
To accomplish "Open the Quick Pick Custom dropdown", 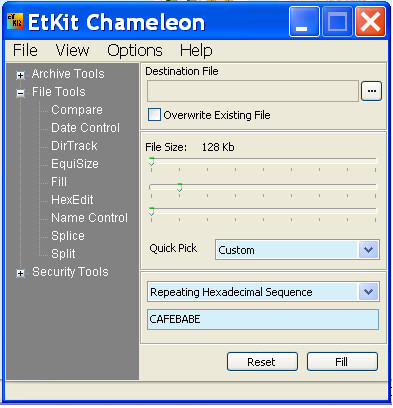I will coord(297,250).
